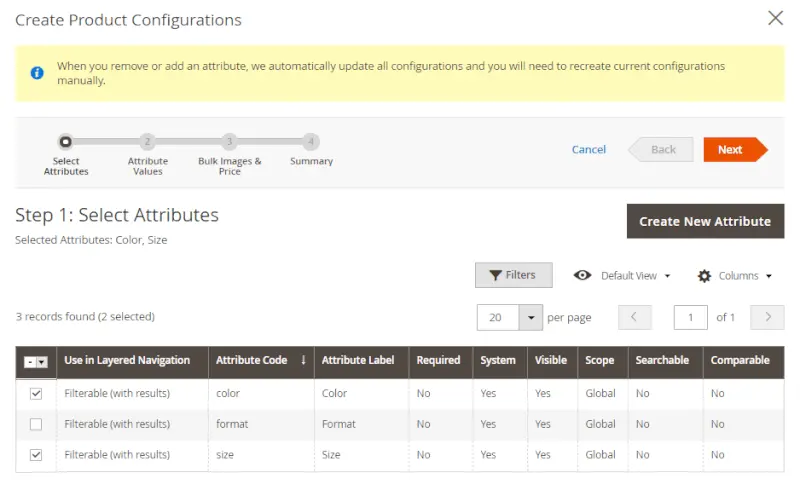Click Create New Attribute button
800x490 pixels.
click(x=705, y=221)
